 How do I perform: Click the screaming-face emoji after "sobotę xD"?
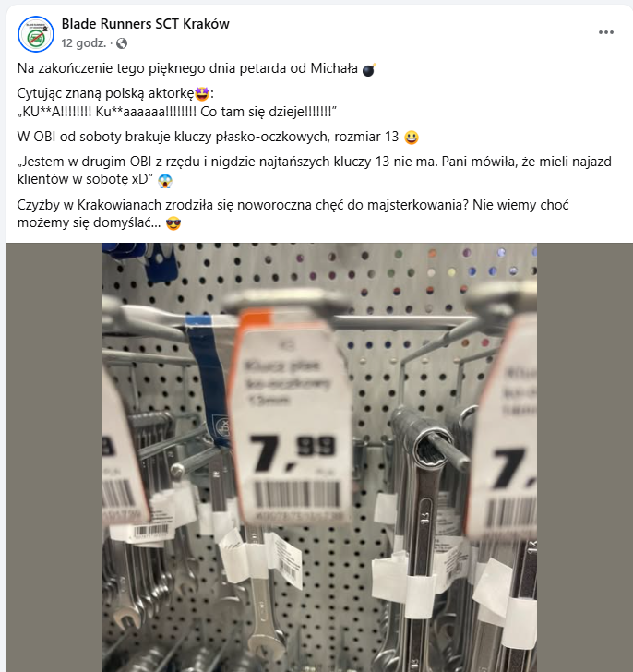(x=165, y=180)
